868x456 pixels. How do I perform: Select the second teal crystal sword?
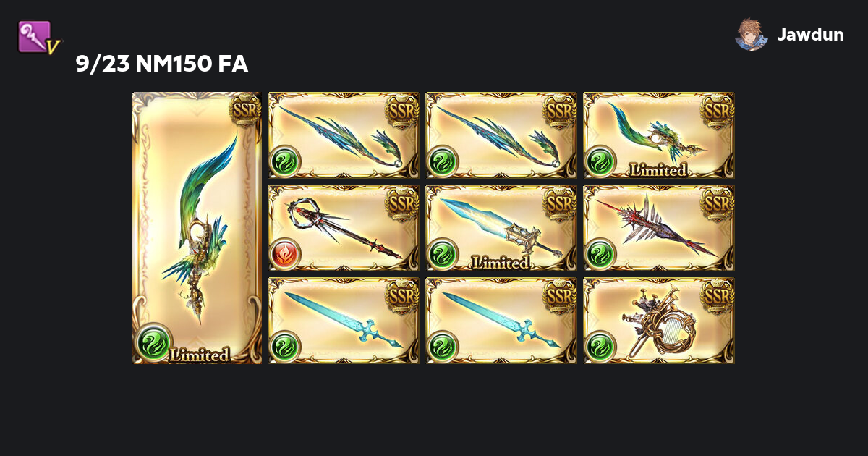click(501, 321)
